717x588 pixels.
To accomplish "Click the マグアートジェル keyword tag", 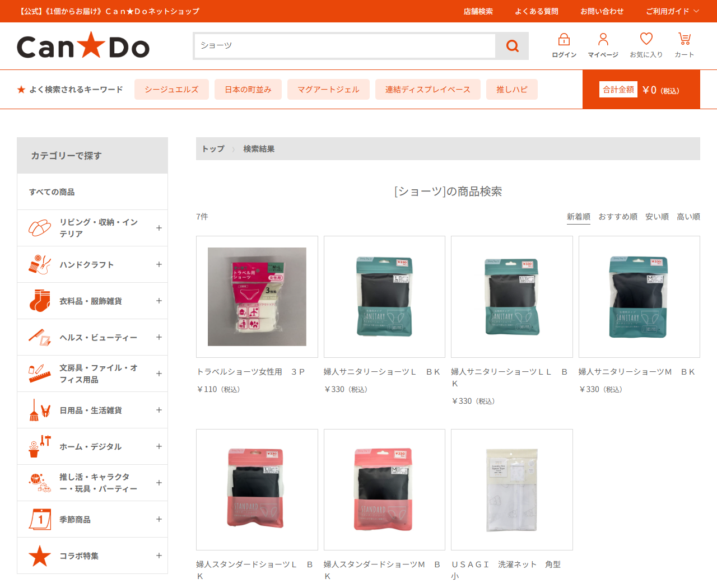I will click(x=328, y=89).
